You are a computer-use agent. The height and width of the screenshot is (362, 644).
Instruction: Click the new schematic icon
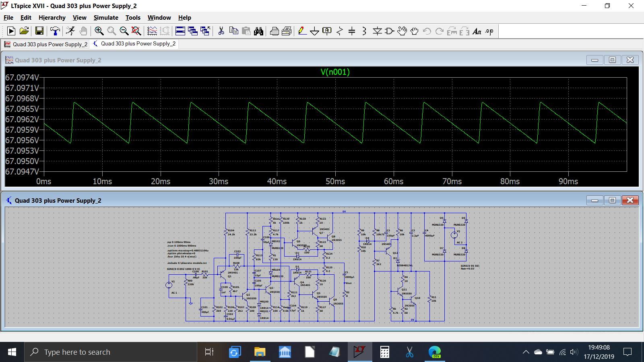[11, 31]
